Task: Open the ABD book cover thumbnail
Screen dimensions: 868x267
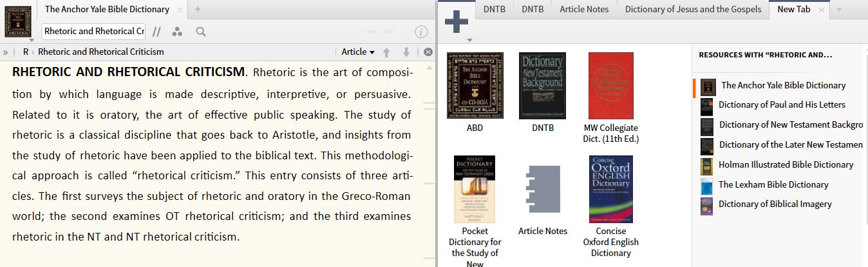Action: (475, 86)
